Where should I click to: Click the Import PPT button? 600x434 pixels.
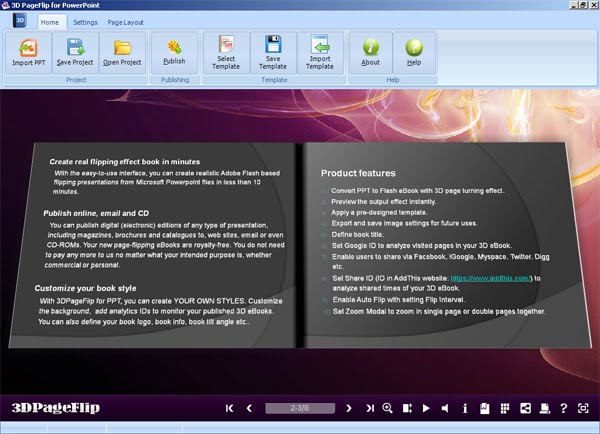pos(29,53)
